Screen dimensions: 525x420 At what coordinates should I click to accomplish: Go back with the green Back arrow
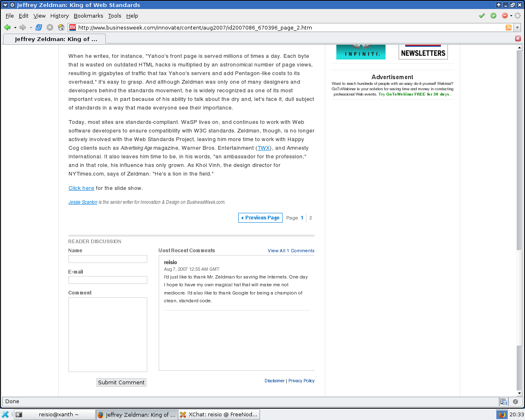pos(7,27)
